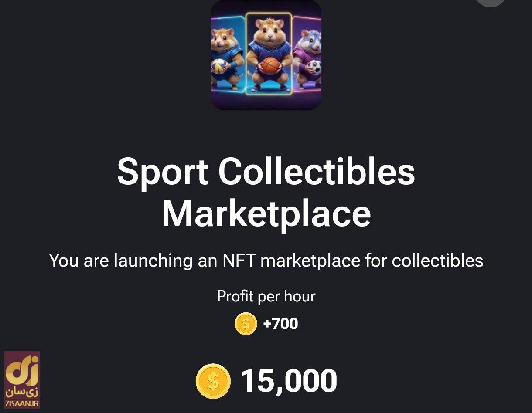Select the left hamster volleyball card
The width and height of the screenshot is (532, 413).
[x=227, y=52]
